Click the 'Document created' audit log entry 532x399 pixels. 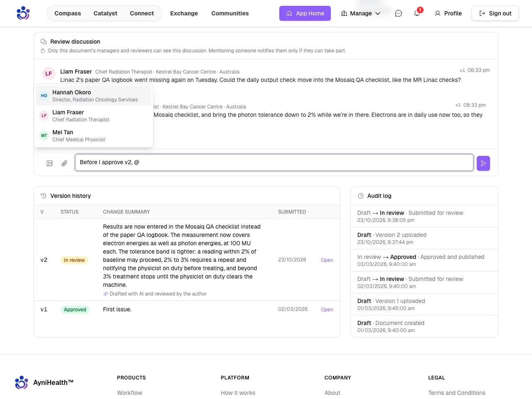pyautogui.click(x=424, y=326)
